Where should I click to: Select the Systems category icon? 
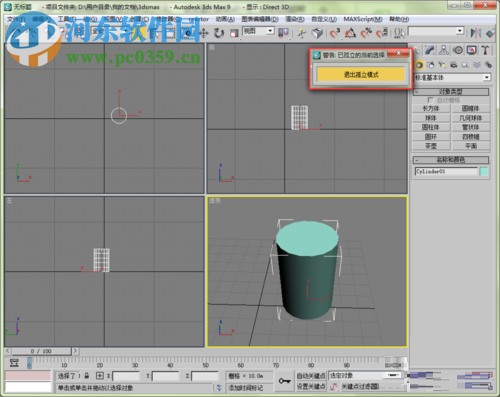(488, 65)
